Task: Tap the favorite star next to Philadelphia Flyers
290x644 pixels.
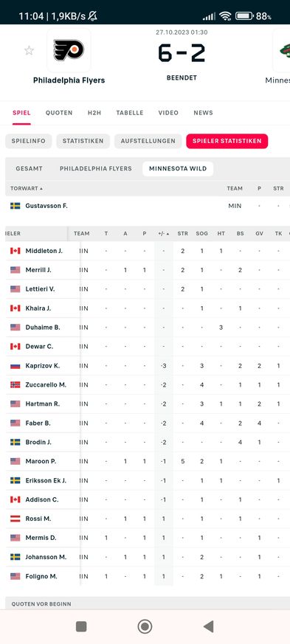Action: [29, 50]
